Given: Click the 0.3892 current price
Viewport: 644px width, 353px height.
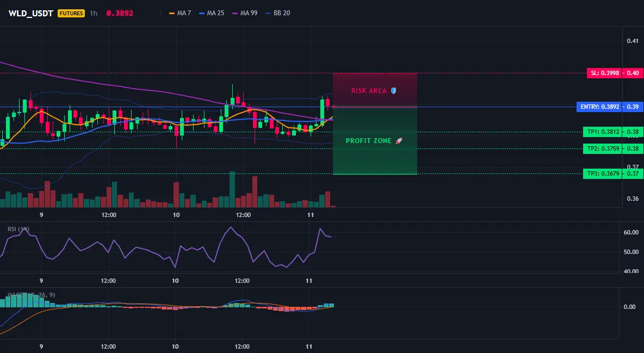Looking at the screenshot, I should click(120, 13).
